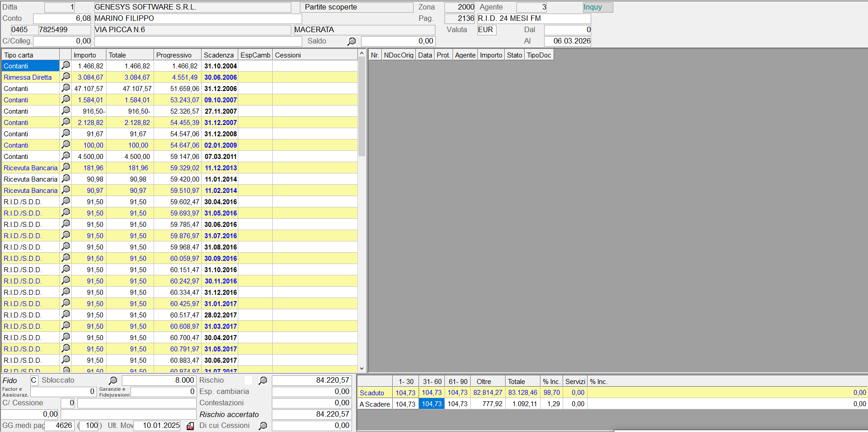Image resolution: width=868 pixels, height=432 pixels.
Task: Open the lookup beside Fido Sbloccato
Action: click(x=113, y=381)
